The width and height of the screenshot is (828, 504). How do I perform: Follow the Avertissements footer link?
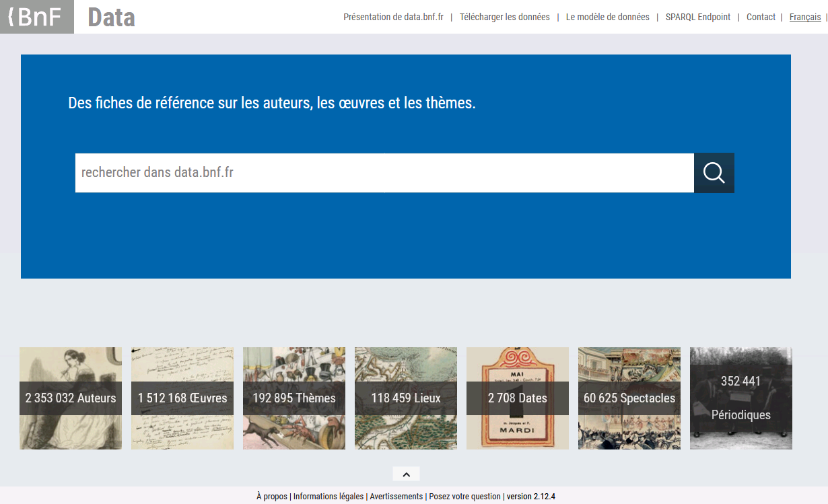[x=396, y=497]
